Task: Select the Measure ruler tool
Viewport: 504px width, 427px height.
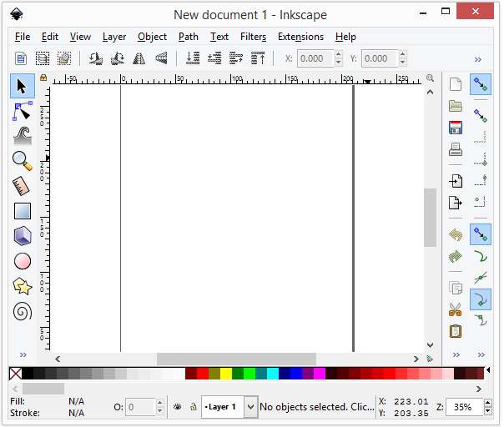Action: 23,186
